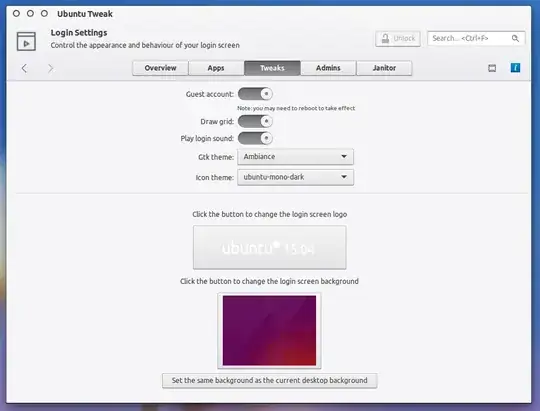Go back with the left arrow
The width and height of the screenshot is (540, 411).
point(24,68)
